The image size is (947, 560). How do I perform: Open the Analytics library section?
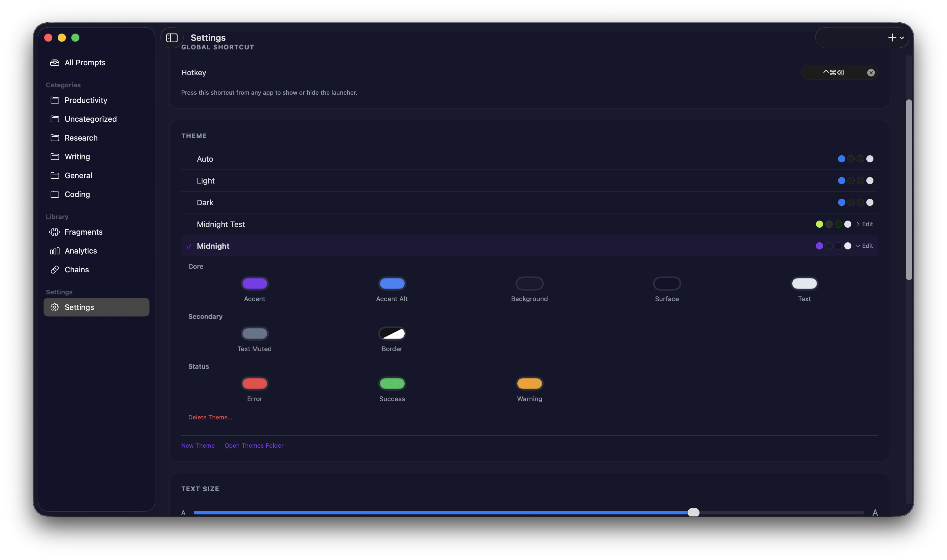pos(80,251)
